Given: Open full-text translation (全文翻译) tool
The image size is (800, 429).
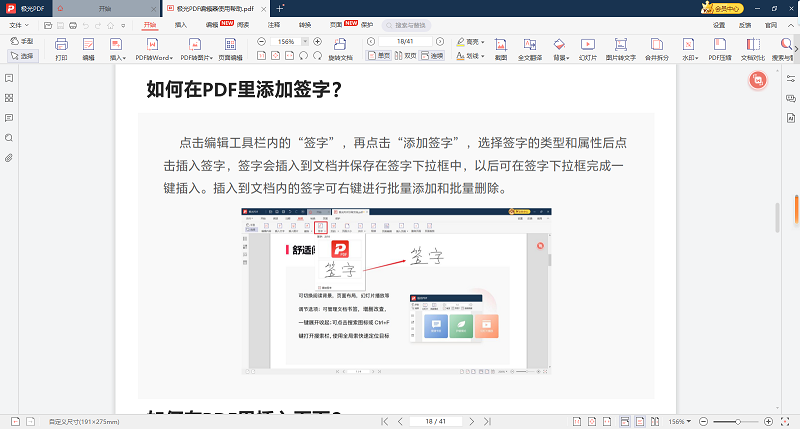Looking at the screenshot, I should (530, 49).
